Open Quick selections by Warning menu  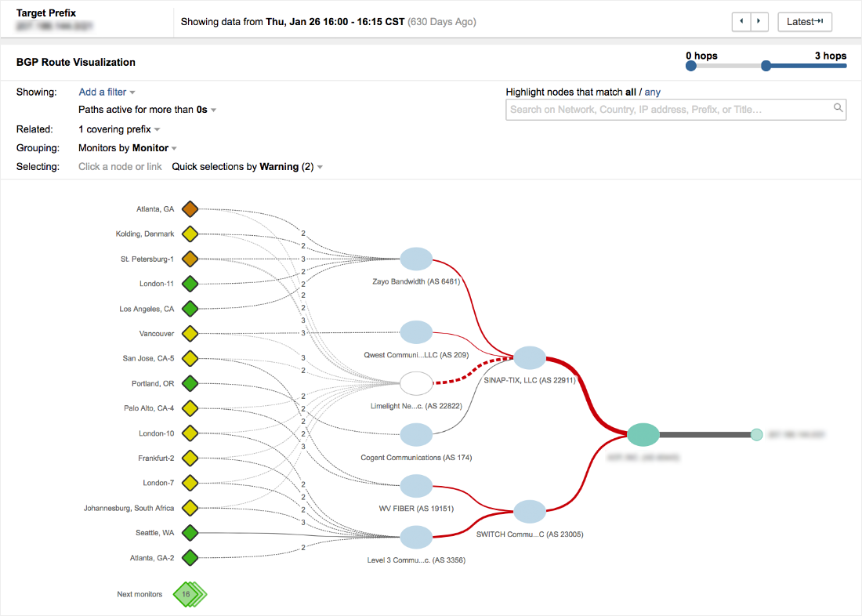click(247, 167)
